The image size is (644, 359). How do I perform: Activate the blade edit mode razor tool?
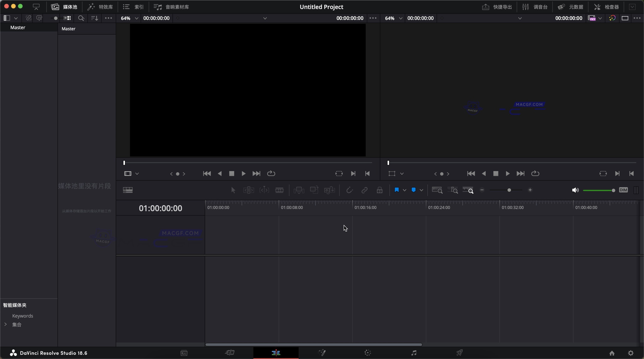(x=280, y=190)
